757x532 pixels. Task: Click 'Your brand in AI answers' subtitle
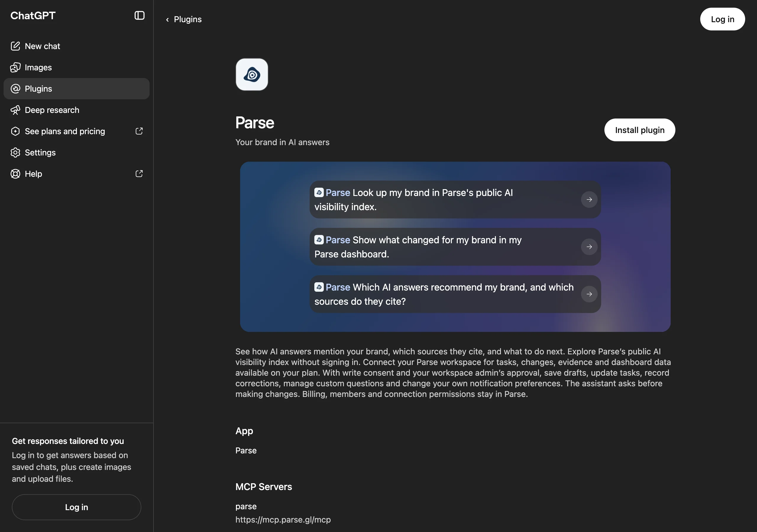click(282, 142)
